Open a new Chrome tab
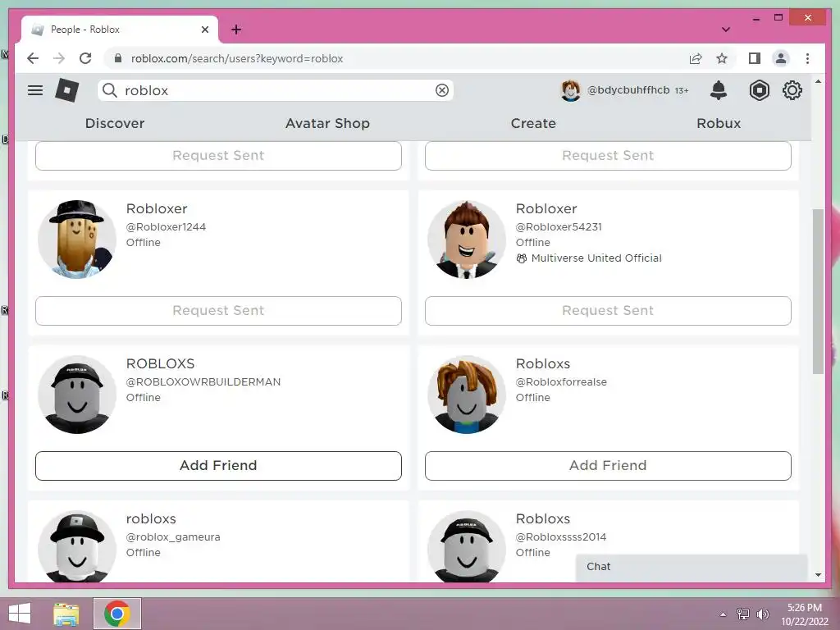Image resolution: width=840 pixels, height=630 pixels. 236,30
